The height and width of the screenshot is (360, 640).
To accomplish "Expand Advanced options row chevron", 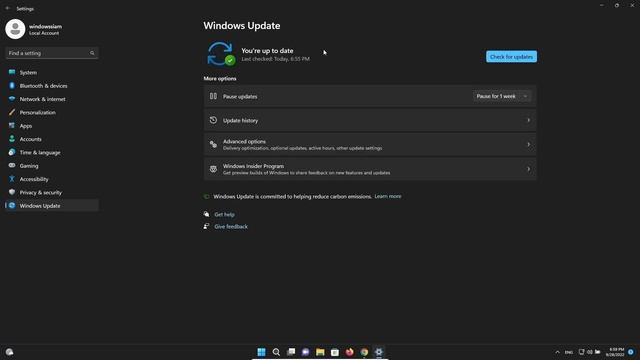I will 528,144.
